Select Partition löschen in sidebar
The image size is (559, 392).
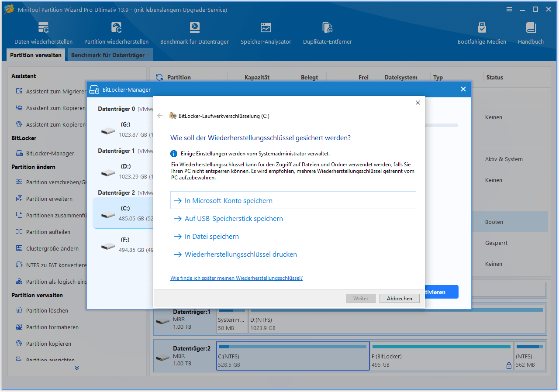42,310
